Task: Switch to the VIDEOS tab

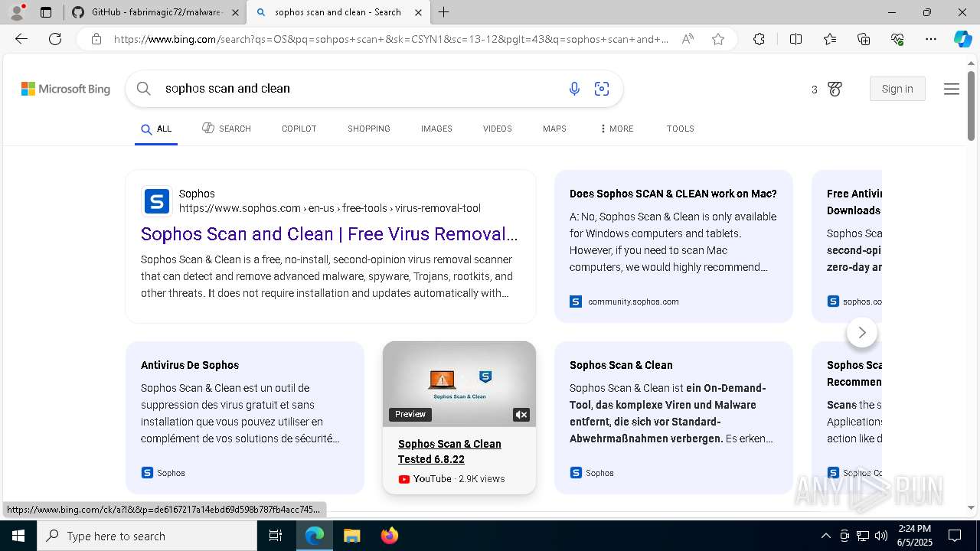Action: 497,129
